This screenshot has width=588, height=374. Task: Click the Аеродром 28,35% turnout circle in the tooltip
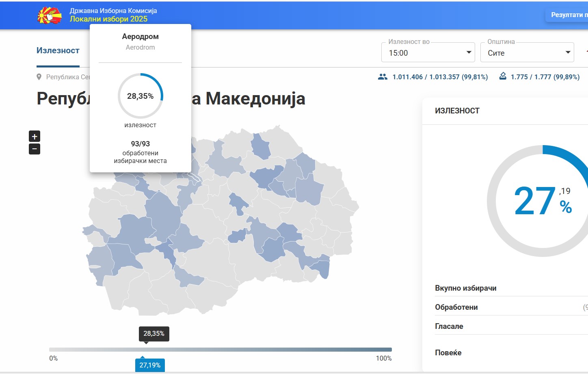140,96
